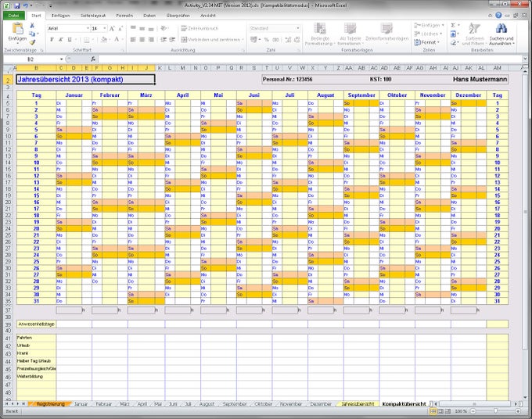Toggle Italic formatting
This screenshot has height=419, width=532.
click(x=61, y=40)
